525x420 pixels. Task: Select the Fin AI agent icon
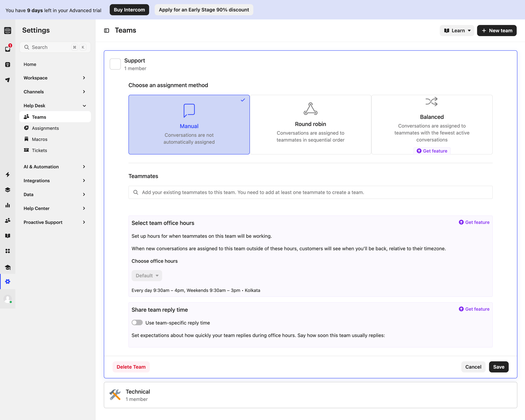[x=8, y=65]
